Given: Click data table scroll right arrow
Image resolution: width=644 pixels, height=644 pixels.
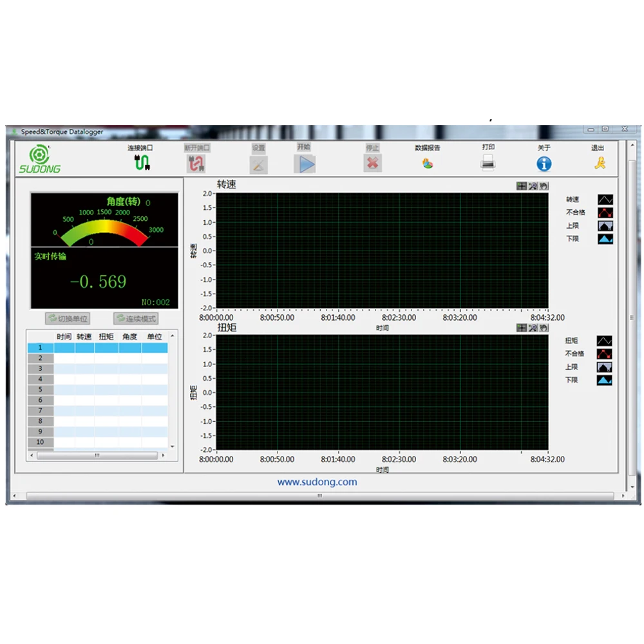Looking at the screenshot, I should click(x=163, y=455).
